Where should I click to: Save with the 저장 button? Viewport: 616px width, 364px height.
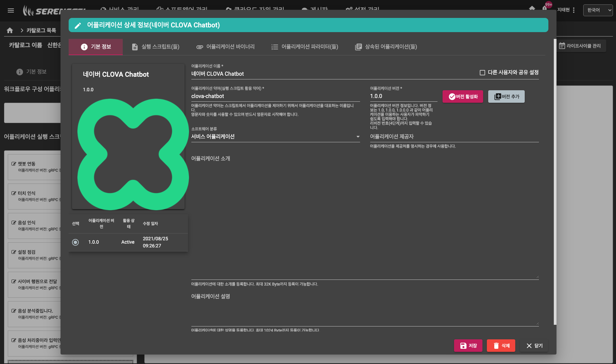[x=468, y=345]
